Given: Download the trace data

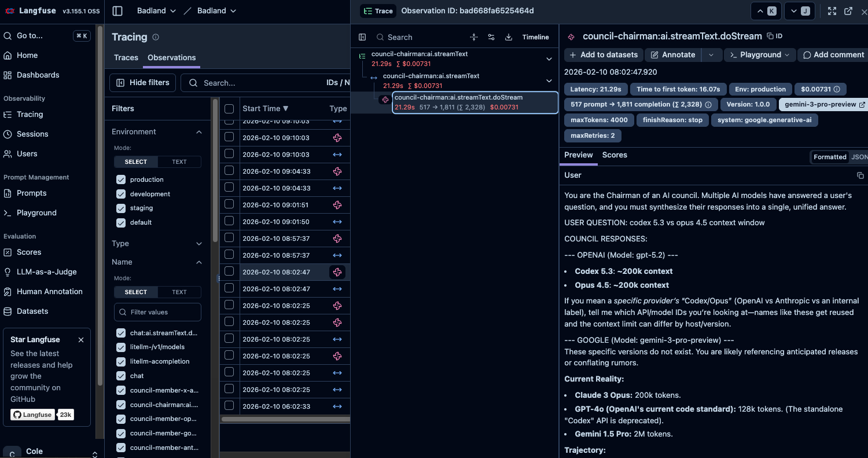Looking at the screenshot, I should (x=509, y=36).
